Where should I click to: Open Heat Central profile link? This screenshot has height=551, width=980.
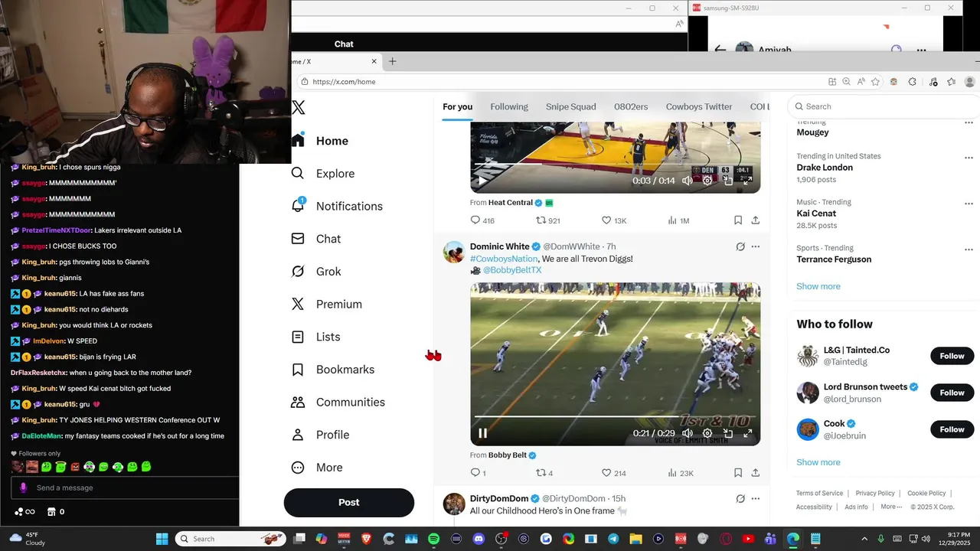click(511, 203)
